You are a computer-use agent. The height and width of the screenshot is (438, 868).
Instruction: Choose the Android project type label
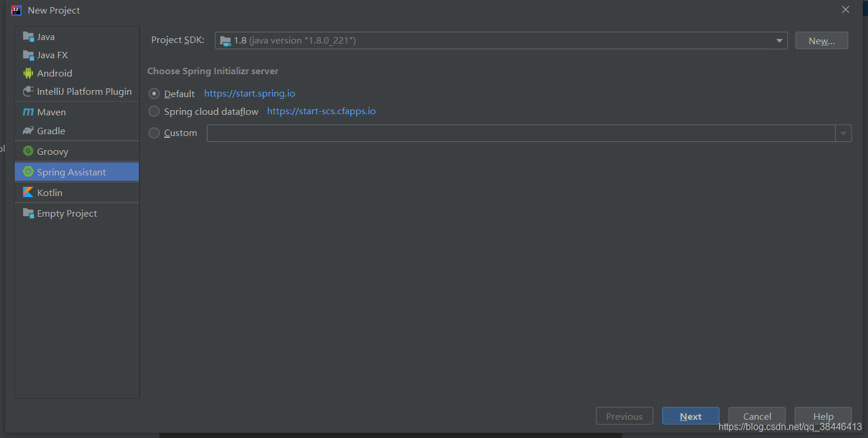[55, 73]
